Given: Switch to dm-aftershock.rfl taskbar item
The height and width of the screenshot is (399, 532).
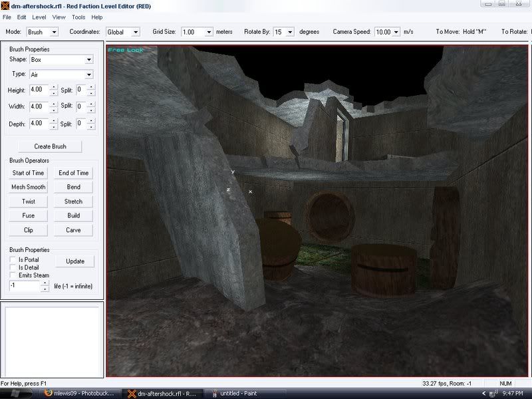Looking at the screenshot, I should [162, 394].
